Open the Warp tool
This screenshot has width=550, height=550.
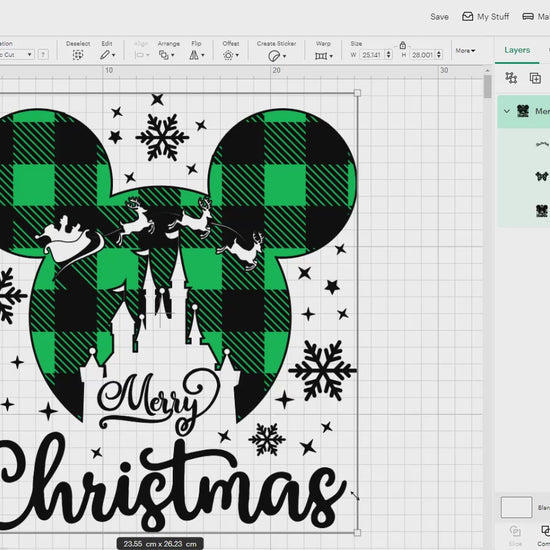[321, 56]
